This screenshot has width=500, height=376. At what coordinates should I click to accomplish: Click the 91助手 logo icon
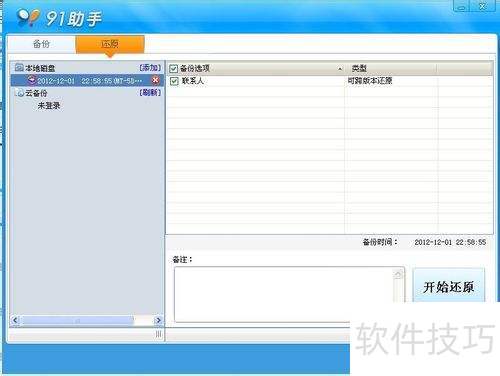[x=28, y=17]
